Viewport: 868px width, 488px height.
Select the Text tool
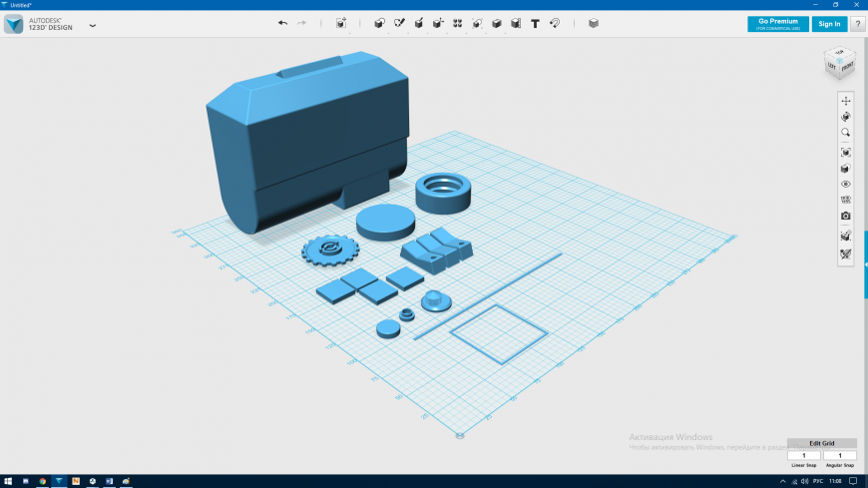535,23
